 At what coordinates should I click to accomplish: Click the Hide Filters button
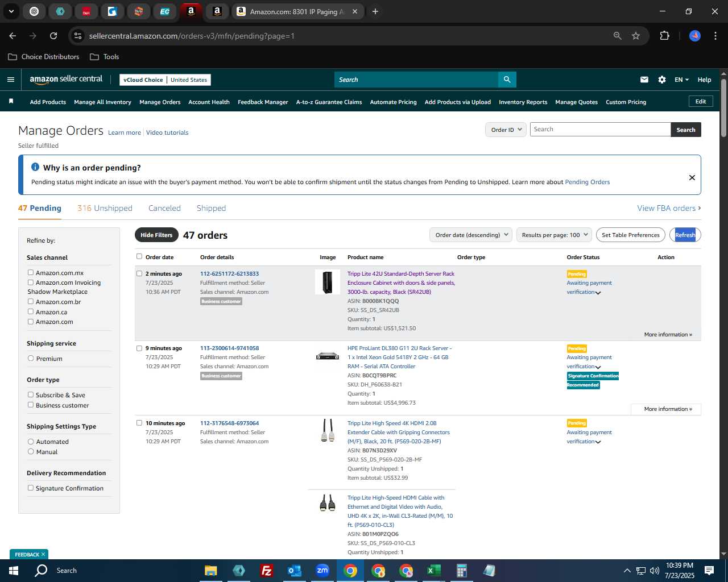(156, 235)
